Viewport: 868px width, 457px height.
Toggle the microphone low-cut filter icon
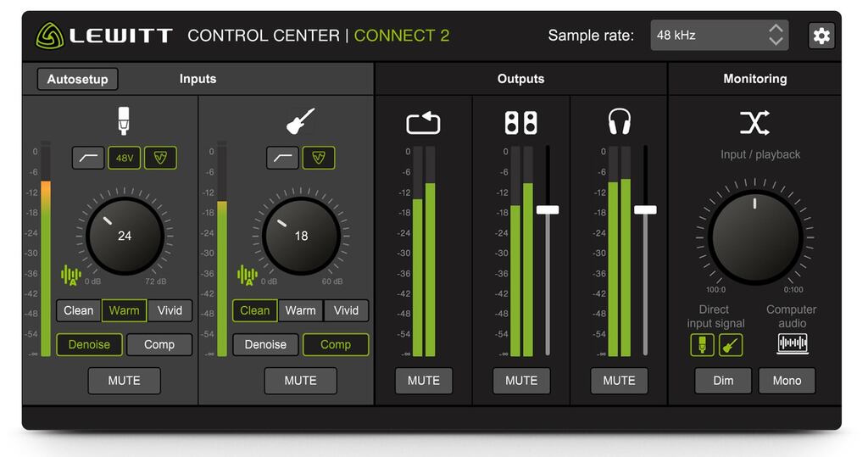point(88,158)
